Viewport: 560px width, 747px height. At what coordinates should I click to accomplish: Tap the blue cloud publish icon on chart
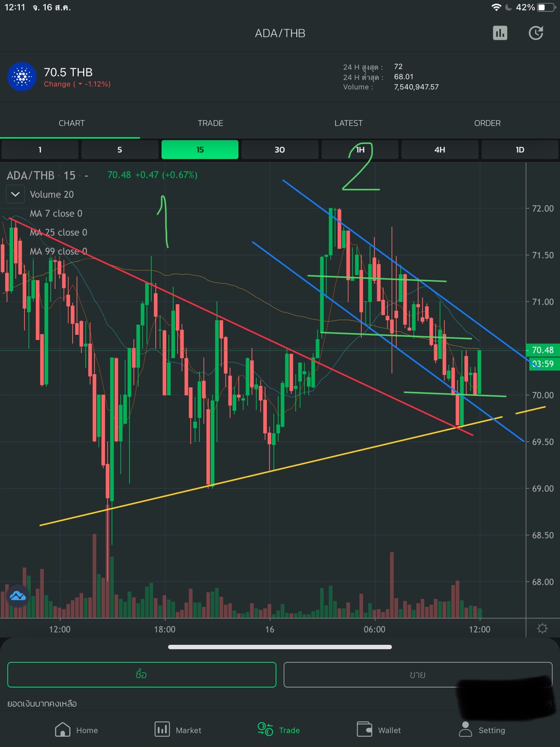click(18, 595)
